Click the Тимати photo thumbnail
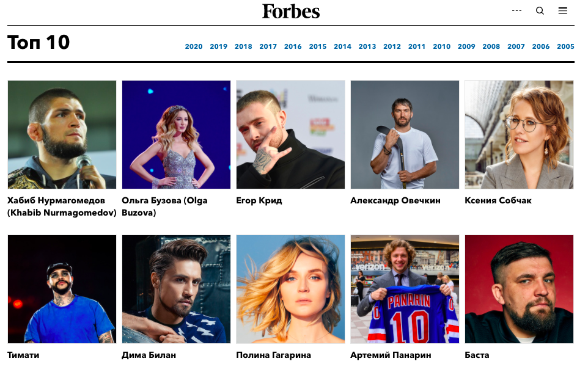 [62, 289]
